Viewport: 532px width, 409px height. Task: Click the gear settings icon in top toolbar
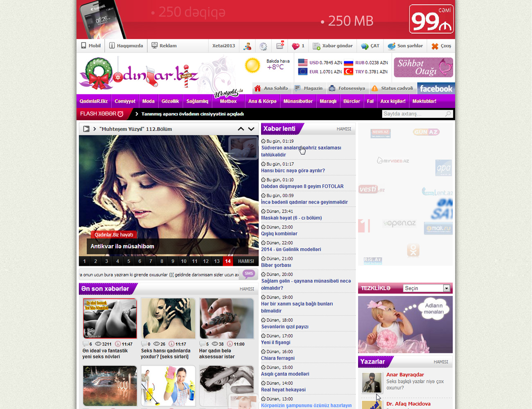[x=263, y=46]
